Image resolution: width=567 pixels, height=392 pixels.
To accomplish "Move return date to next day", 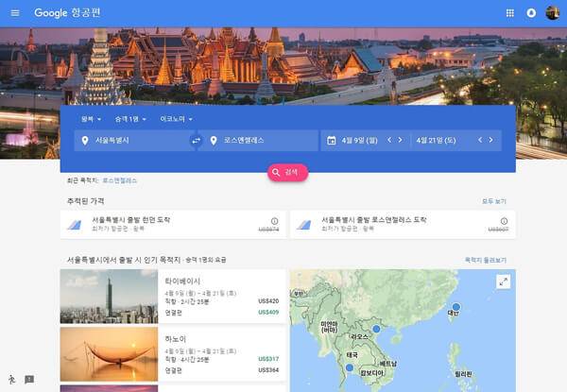I will 491,140.
